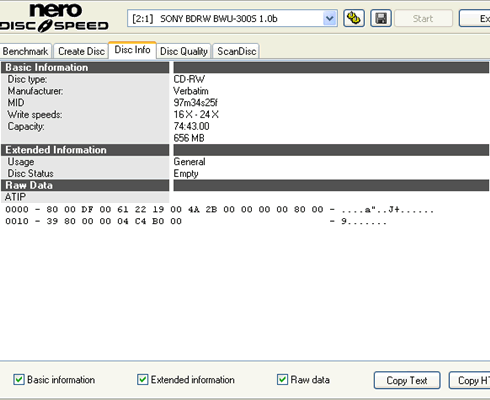Click the Copy HTML button
Screen dimensions: 490x400
pyautogui.click(x=470, y=380)
